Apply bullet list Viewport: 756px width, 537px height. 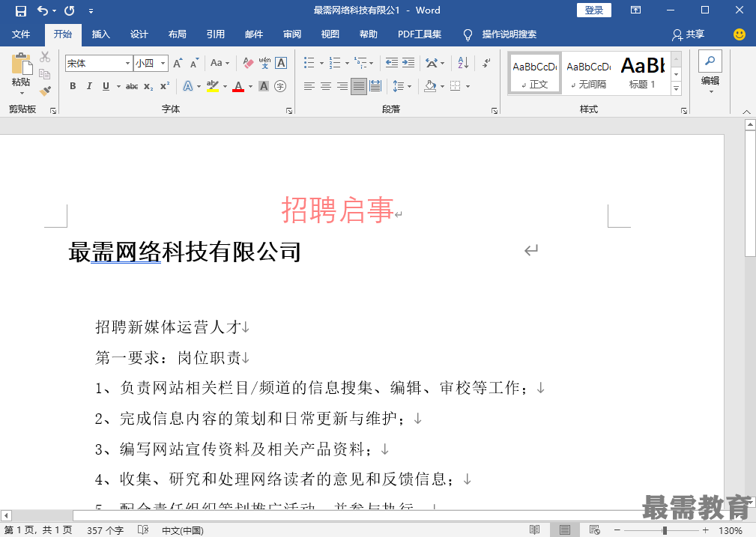pyautogui.click(x=309, y=63)
